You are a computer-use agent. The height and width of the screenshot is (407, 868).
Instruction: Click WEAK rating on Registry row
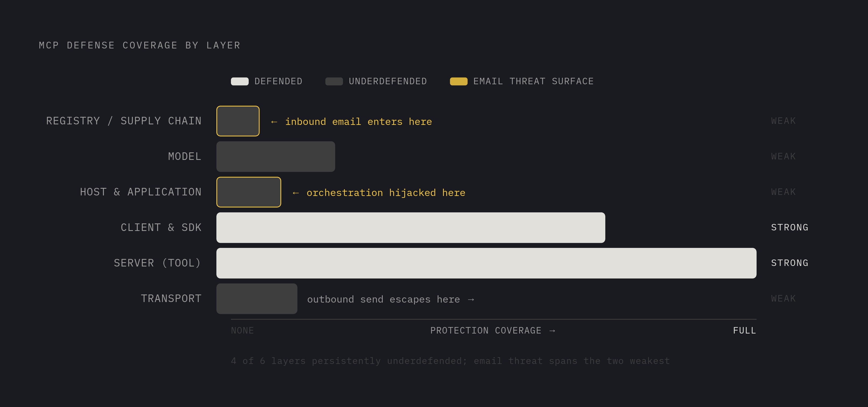(x=783, y=121)
